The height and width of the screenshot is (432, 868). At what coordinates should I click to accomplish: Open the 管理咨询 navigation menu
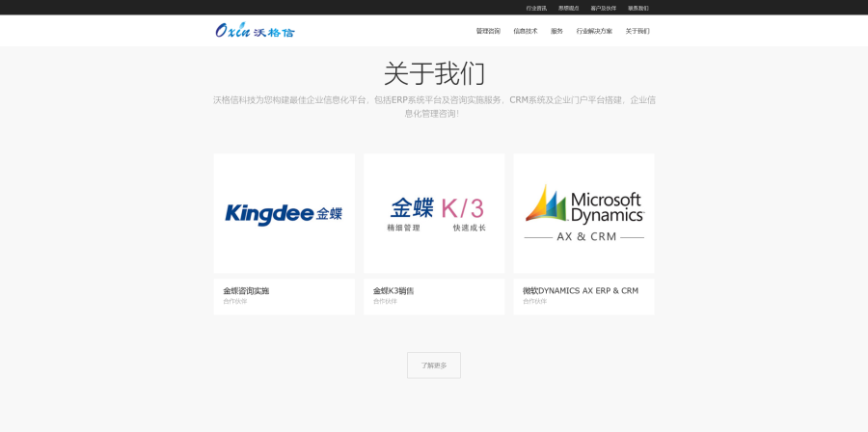point(488,31)
